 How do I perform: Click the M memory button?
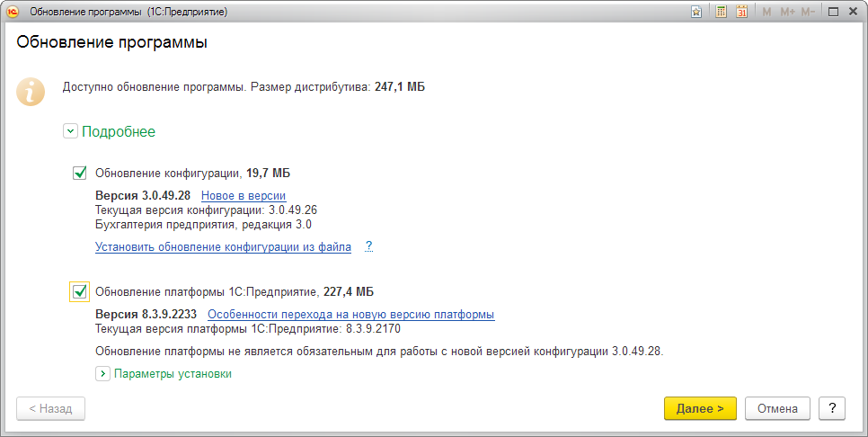point(766,12)
